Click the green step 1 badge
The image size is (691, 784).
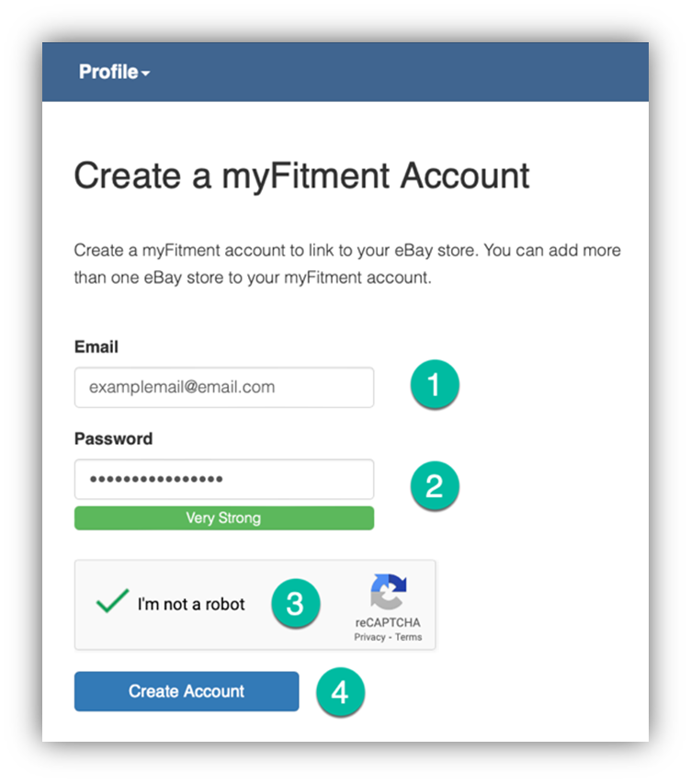[435, 384]
